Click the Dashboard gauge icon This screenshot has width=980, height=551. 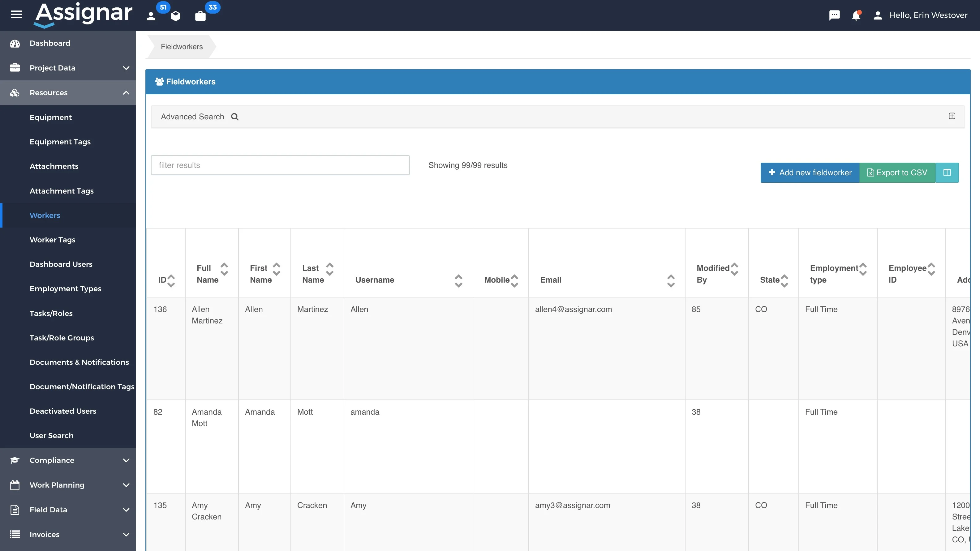click(x=15, y=43)
